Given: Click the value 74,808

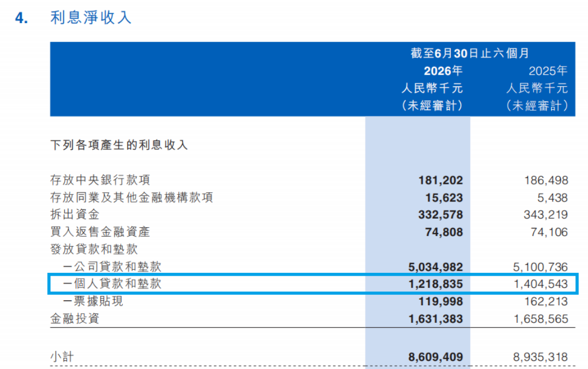Looking at the screenshot, I should 444,232.
